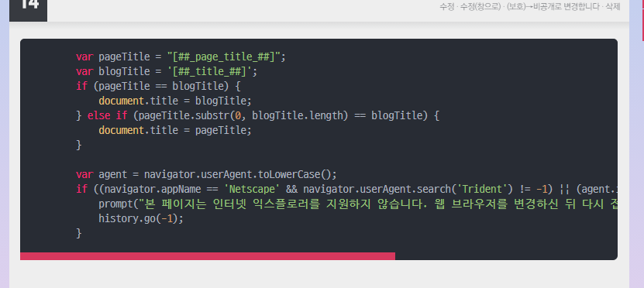The image size is (644, 288).
Task: Click the line 'var agent = navigator.userAgent.toLowerCase();'
Action: pos(206,174)
